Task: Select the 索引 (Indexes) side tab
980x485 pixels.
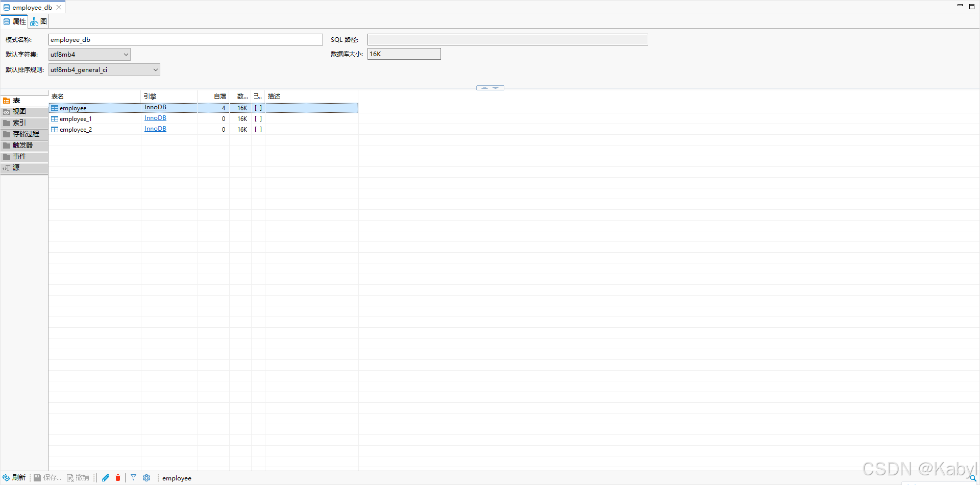Action: click(x=24, y=123)
